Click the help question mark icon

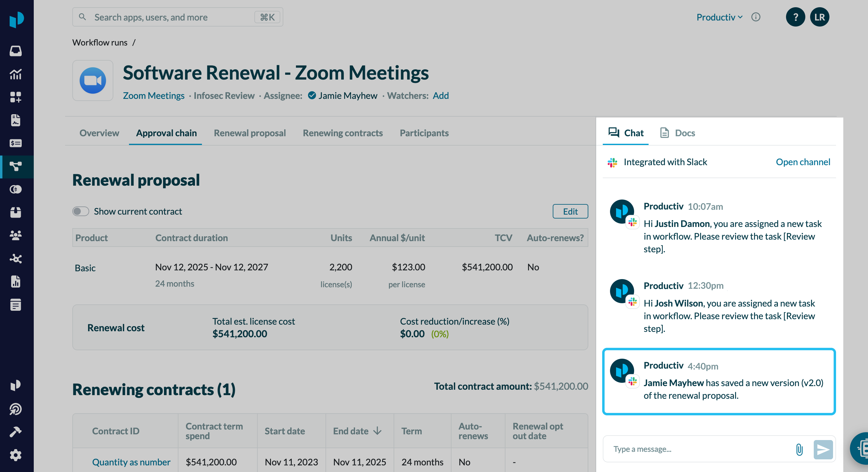(795, 17)
